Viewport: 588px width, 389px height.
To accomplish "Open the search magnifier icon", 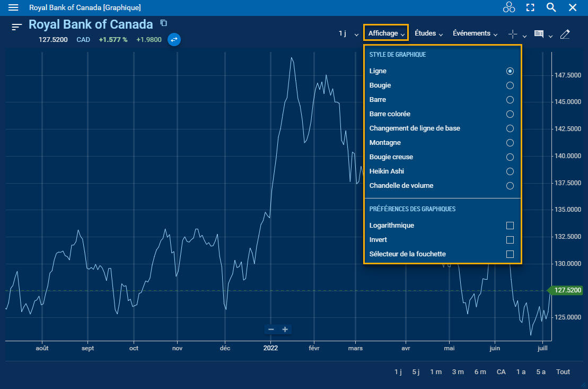I will click(x=551, y=7).
